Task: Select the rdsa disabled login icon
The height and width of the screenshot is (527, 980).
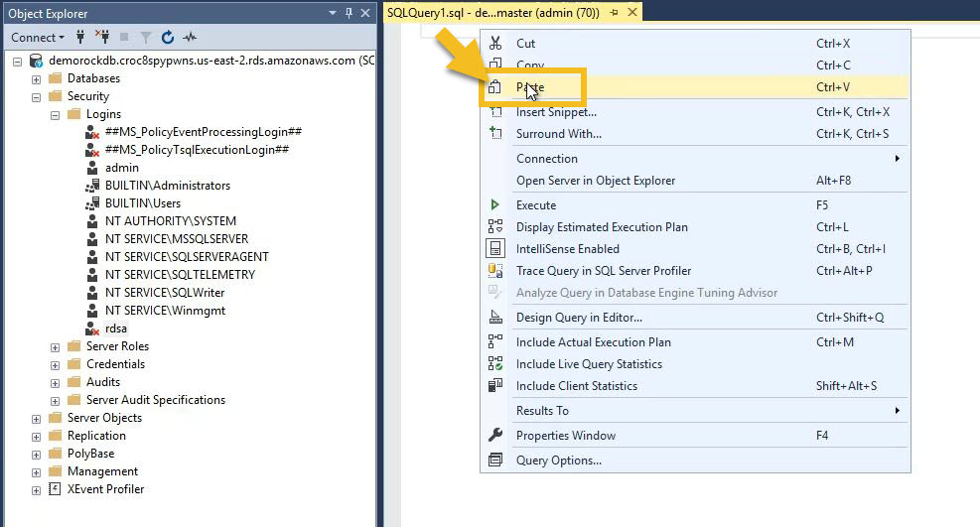Action: (92, 329)
